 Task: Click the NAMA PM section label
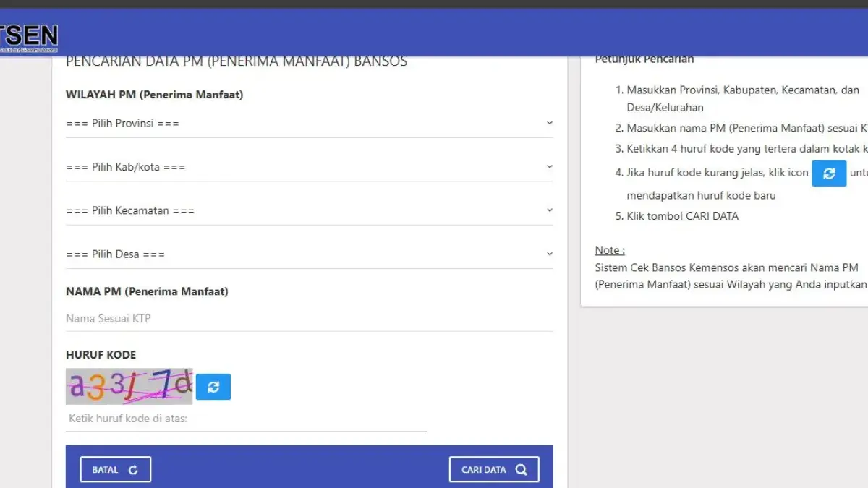147,291
